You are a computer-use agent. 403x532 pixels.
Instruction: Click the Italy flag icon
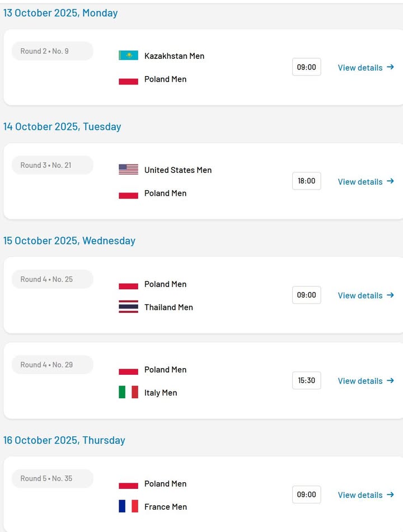[x=128, y=392]
